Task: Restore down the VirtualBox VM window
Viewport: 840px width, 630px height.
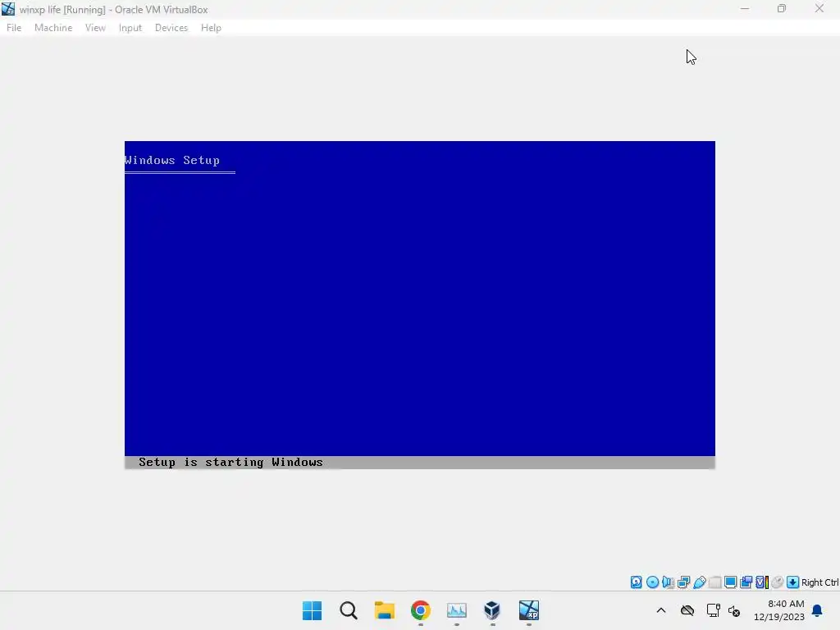Action: 782,9
